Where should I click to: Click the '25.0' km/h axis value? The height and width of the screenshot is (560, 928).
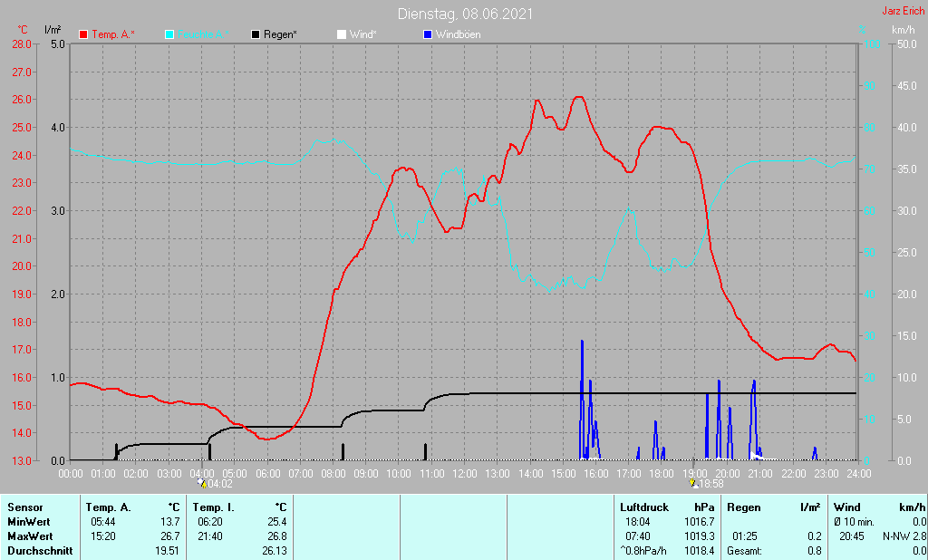coord(907,253)
